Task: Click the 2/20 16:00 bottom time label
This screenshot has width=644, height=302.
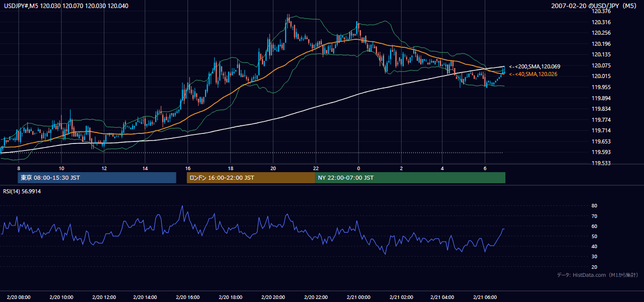Action: coord(188,297)
